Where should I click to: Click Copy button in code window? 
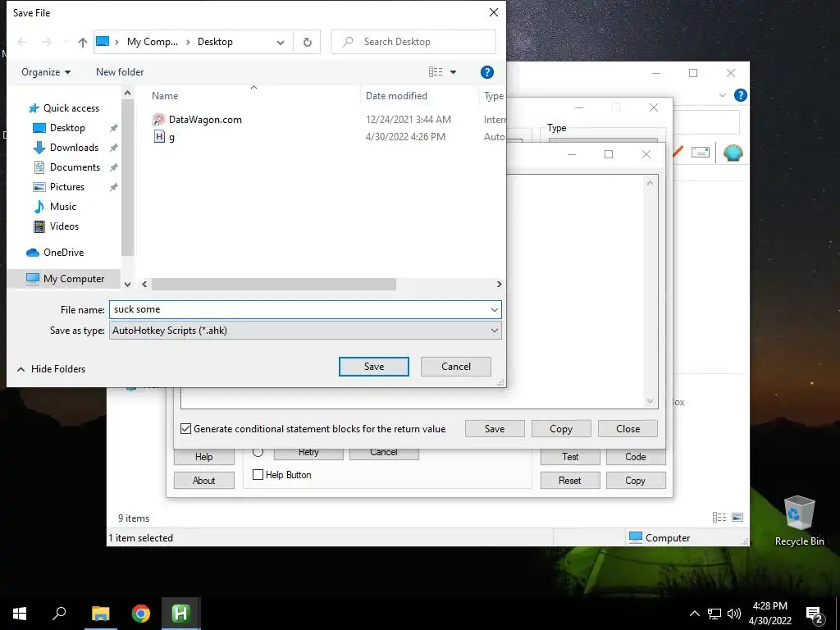tap(561, 428)
